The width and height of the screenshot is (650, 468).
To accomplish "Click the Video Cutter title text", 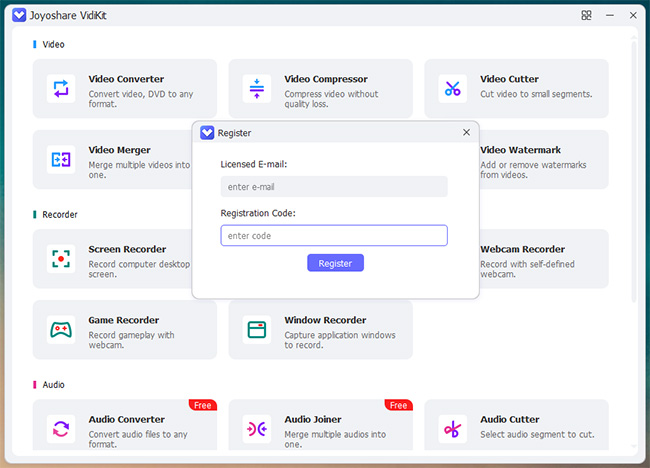I will (x=509, y=79).
